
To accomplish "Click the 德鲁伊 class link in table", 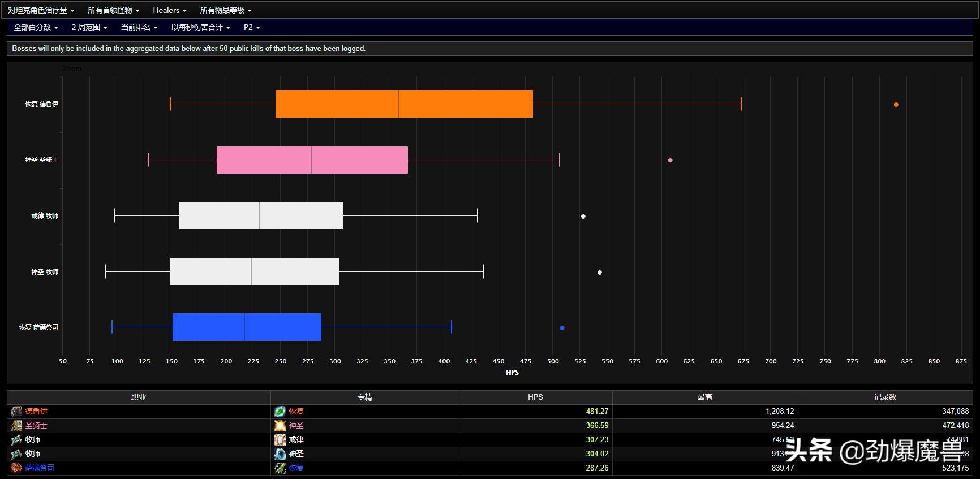I will click(36, 412).
